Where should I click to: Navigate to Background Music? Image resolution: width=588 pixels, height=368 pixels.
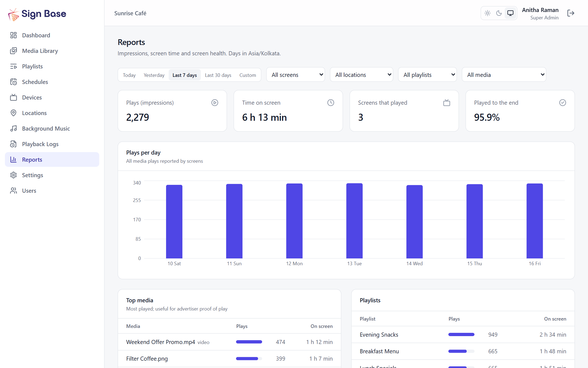pyautogui.click(x=52, y=128)
